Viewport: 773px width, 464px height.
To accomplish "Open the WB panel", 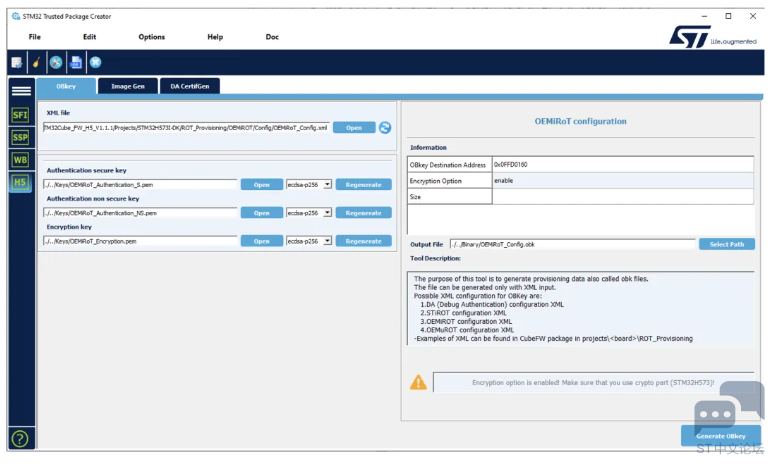I will click(x=20, y=160).
